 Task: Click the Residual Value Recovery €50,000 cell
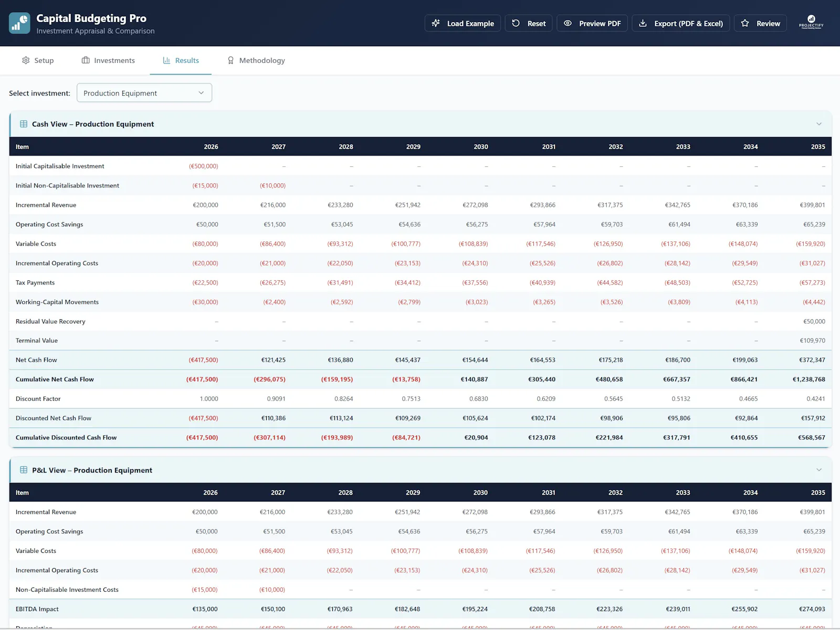click(814, 321)
